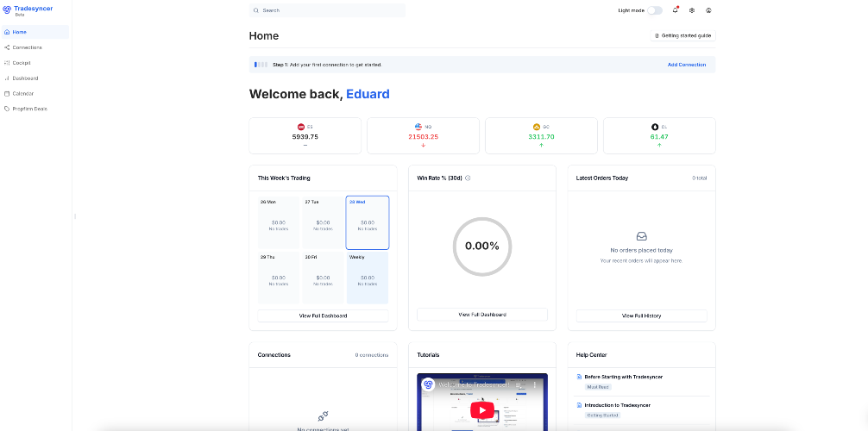The image size is (868, 431).
Task: Open Introduction to Tradesyncer article
Action: click(617, 405)
